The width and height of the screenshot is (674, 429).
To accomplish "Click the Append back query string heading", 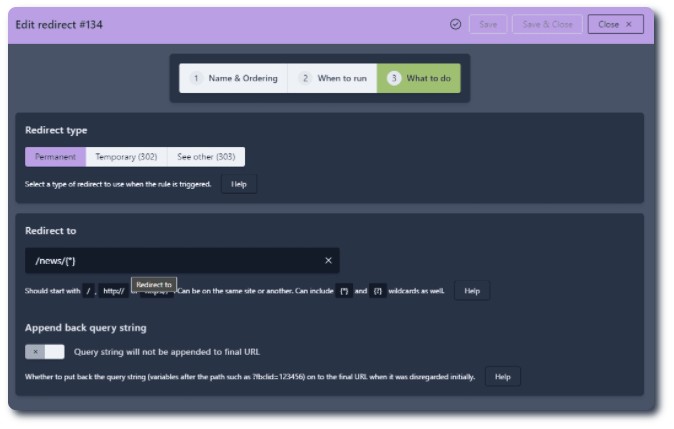I will tap(86, 328).
